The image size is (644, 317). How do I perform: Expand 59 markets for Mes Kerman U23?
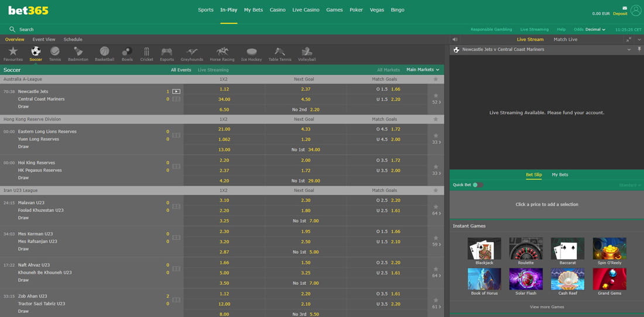437,244
